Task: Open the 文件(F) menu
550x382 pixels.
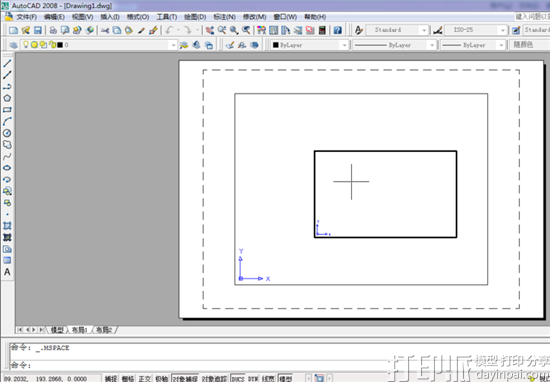Action: pos(27,17)
